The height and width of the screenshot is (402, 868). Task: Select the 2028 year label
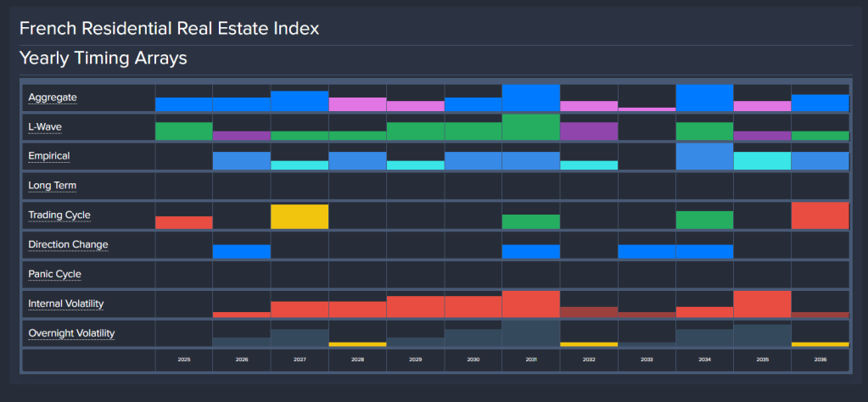pos(357,360)
